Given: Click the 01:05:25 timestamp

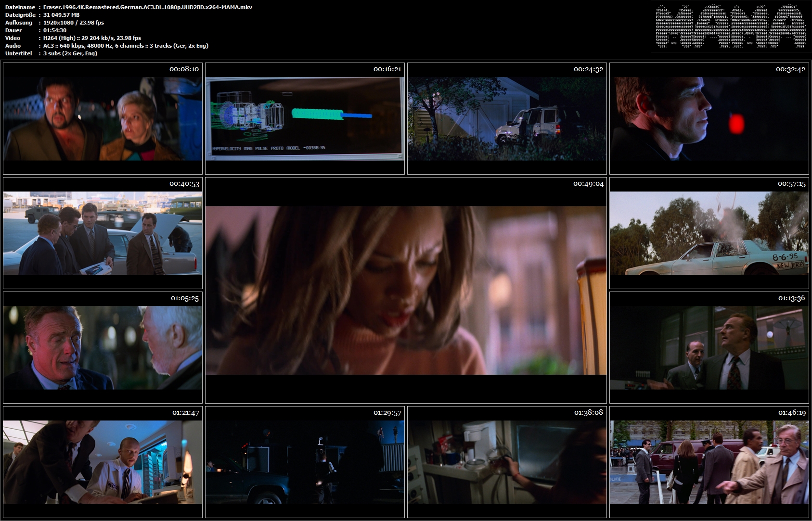Looking at the screenshot, I should click(x=185, y=298).
